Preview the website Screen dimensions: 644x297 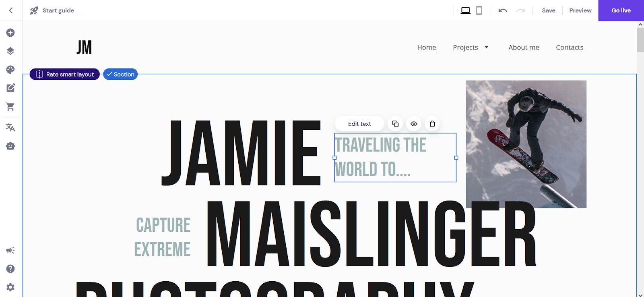pyautogui.click(x=580, y=10)
